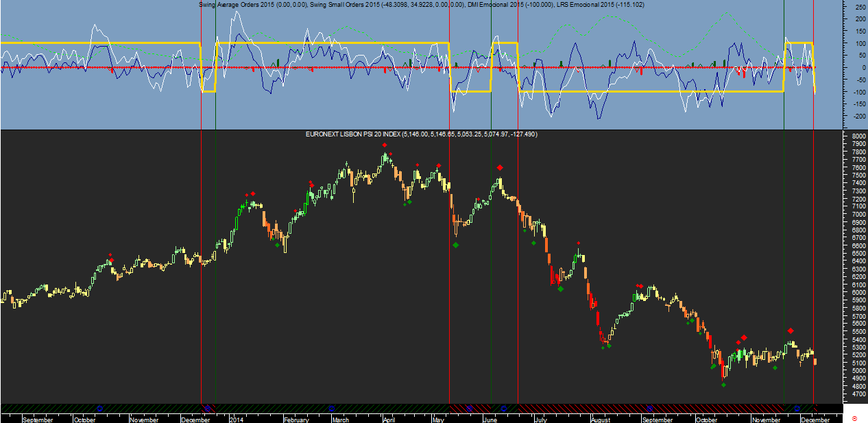Click the blue diamond in the strip above October 2013
This screenshot has width=868, height=423.
(x=99, y=408)
